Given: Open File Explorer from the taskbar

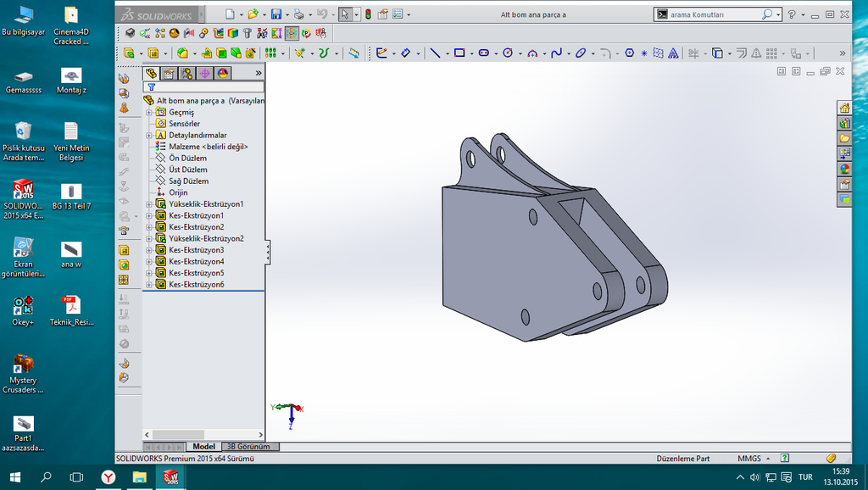Looking at the screenshot, I should coord(139,477).
